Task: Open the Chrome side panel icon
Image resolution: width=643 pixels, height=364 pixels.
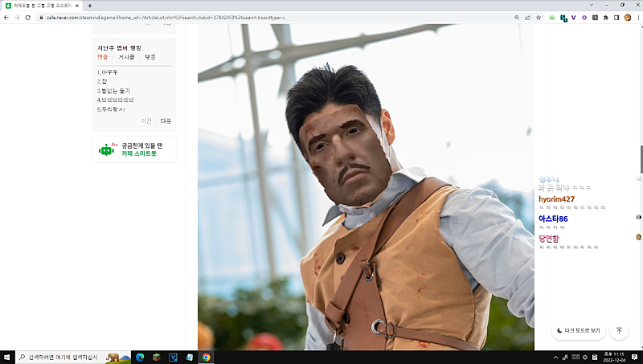Action: tap(616, 17)
